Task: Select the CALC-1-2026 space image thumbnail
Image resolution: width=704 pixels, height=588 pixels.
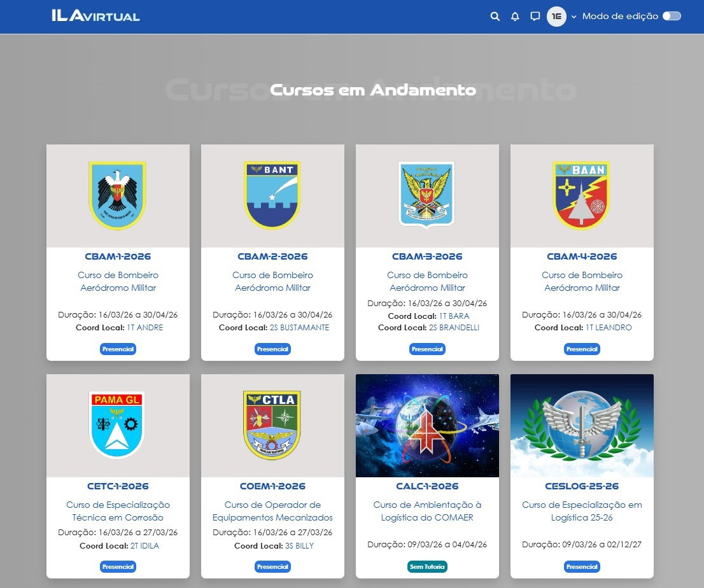Action: 427,425
